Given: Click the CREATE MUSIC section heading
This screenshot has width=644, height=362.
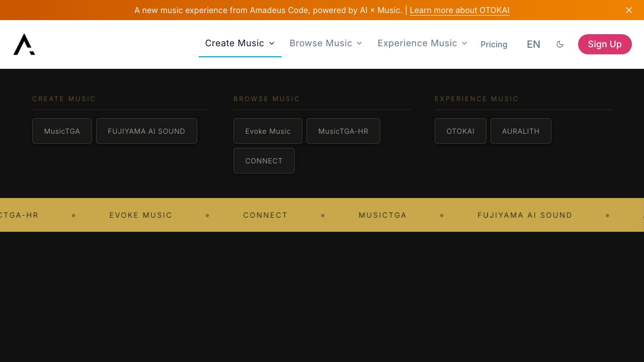Looking at the screenshot, I should (64, 99).
